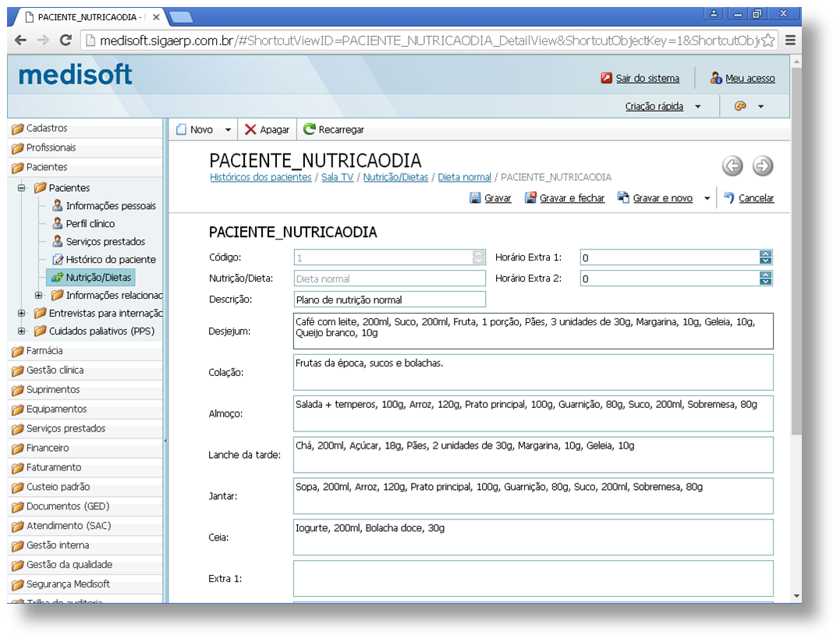
Task: Click into the Desjejum text area
Action: tap(533, 332)
